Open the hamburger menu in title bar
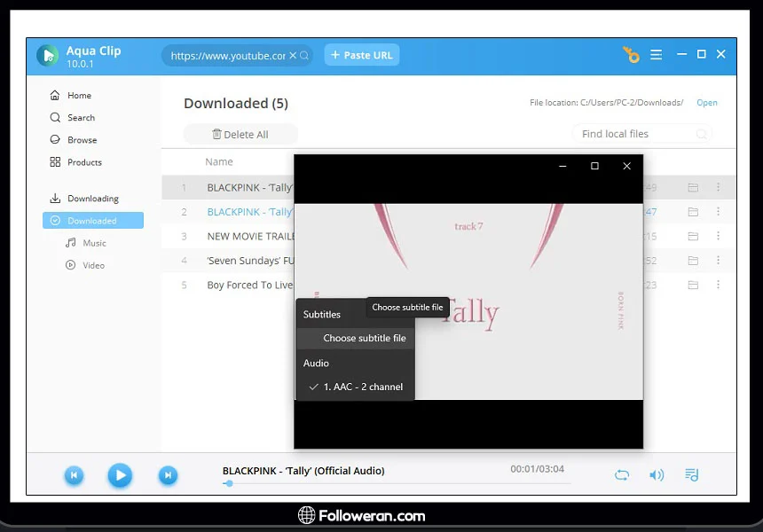This screenshot has width=763, height=532. (x=656, y=55)
